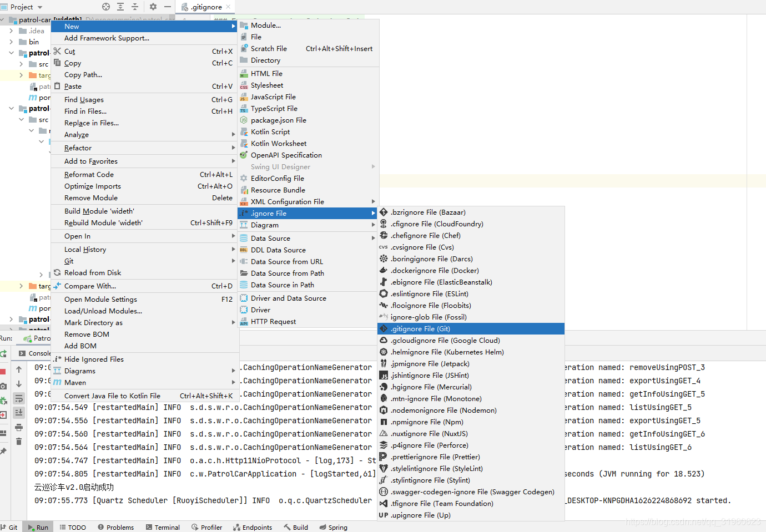
Task: Open the Refactor submenu
Action: tap(144, 148)
